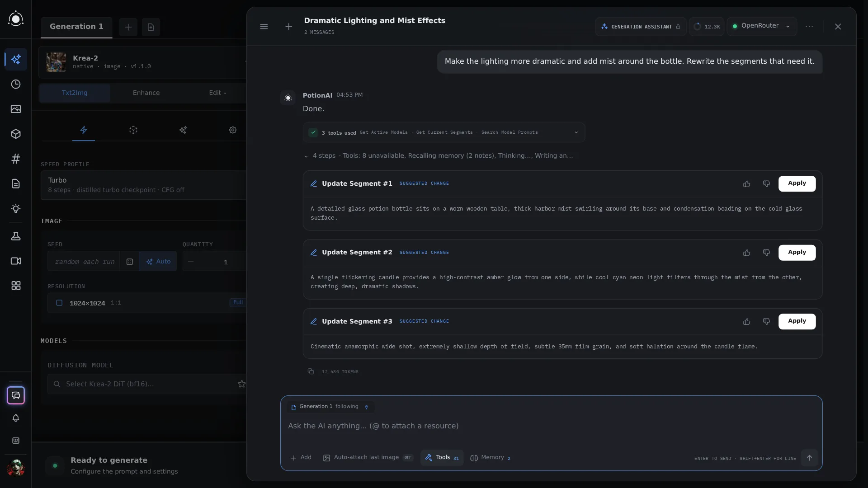Thumbs down Update Segment #2
The width and height of the screenshot is (868, 488).
coord(766,253)
